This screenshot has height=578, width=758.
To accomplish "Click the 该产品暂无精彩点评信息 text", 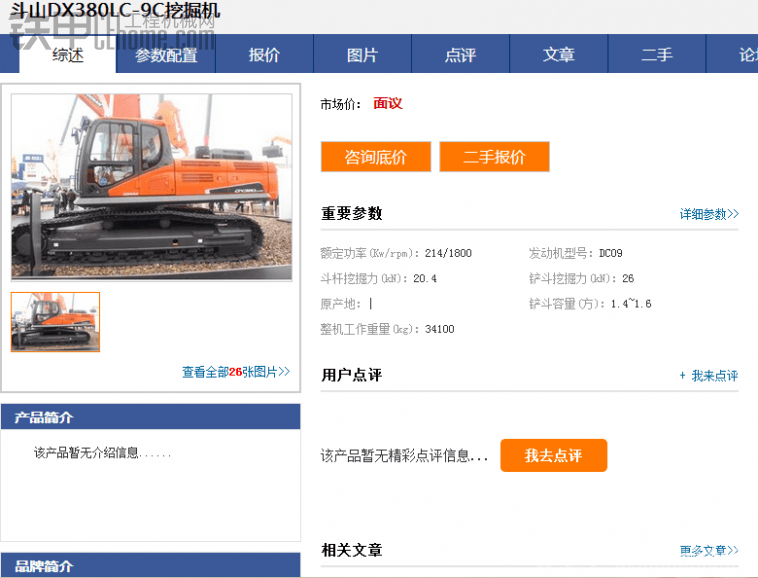I will point(404,455).
